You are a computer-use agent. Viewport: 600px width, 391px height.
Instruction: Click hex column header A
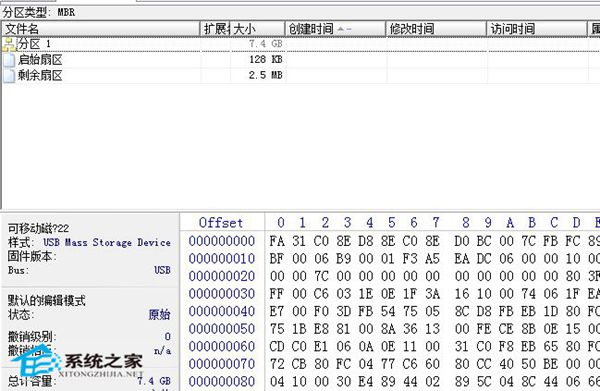tap(510, 223)
